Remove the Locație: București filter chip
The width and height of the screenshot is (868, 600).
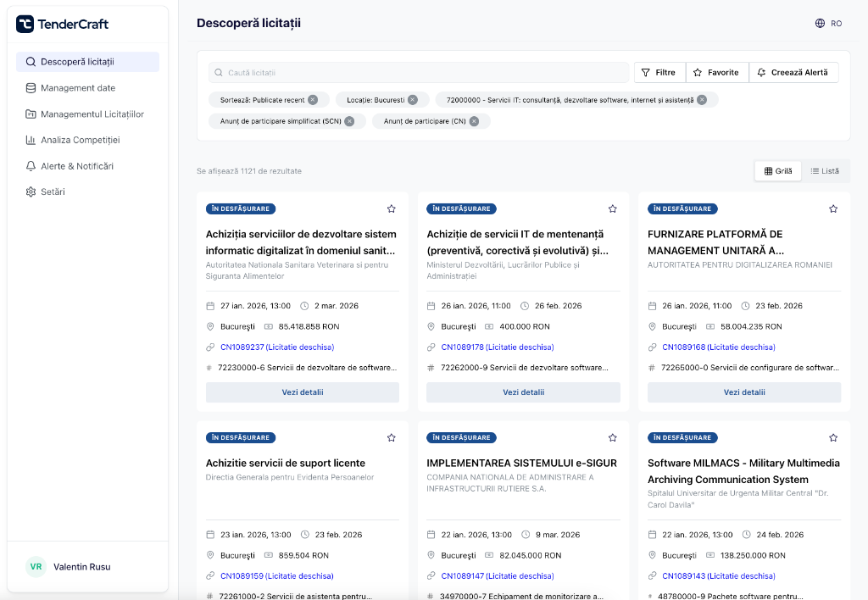(413, 100)
